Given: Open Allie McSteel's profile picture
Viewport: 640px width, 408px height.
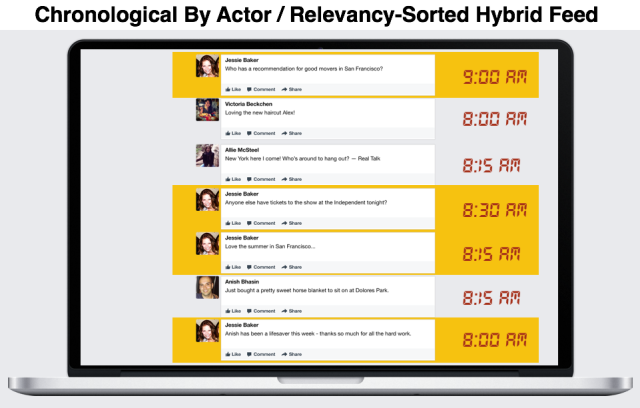Looking at the screenshot, I should tap(207, 155).
